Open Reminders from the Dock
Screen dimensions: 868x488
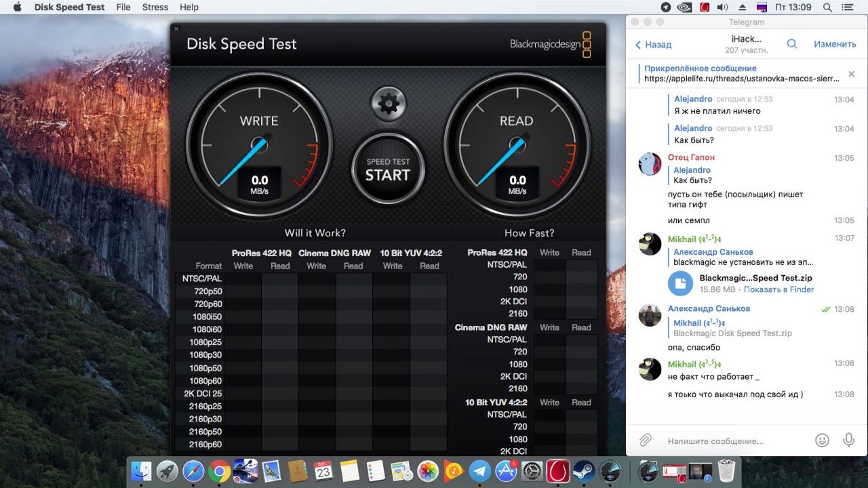click(x=375, y=471)
